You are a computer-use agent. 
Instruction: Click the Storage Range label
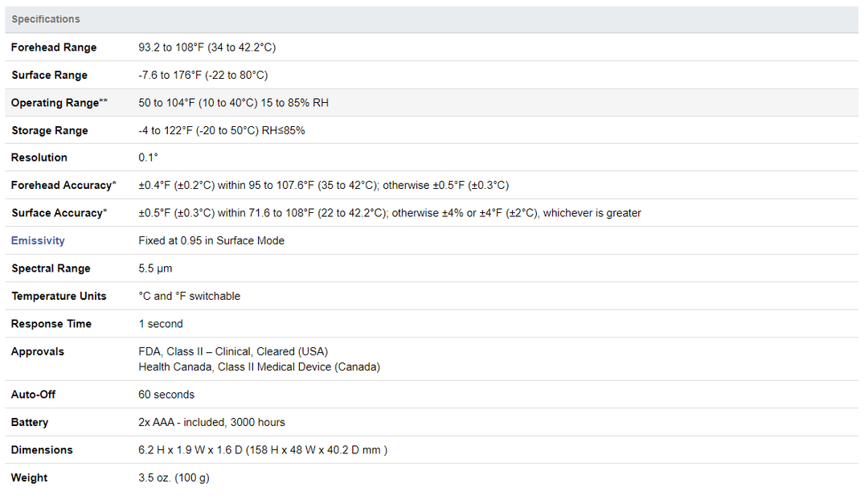coord(50,130)
